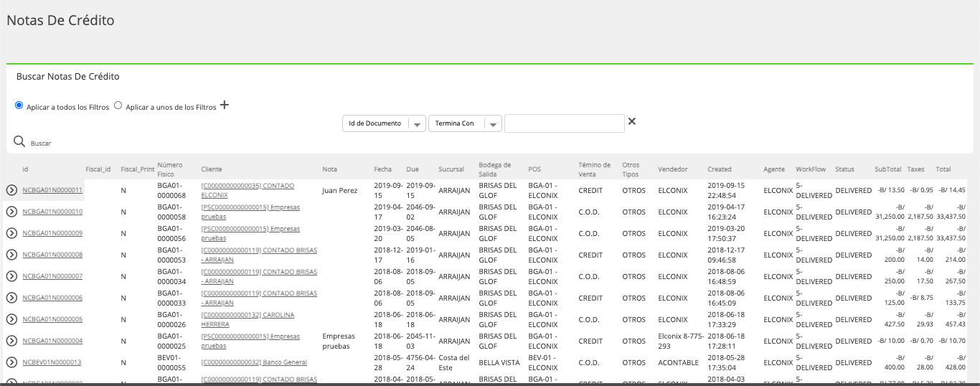Click the 'ACONTABLE' vendedor cell
This screenshot has height=386, width=980.
click(x=678, y=362)
